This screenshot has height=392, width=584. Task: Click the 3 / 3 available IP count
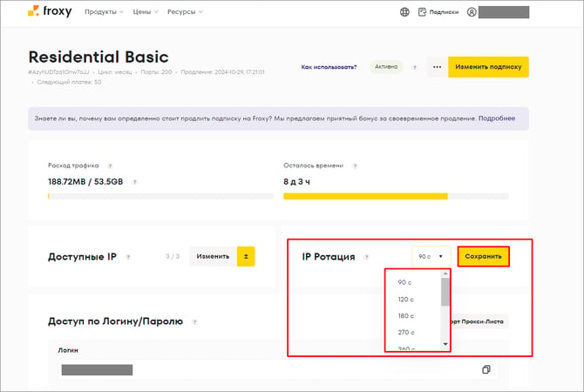(x=173, y=256)
